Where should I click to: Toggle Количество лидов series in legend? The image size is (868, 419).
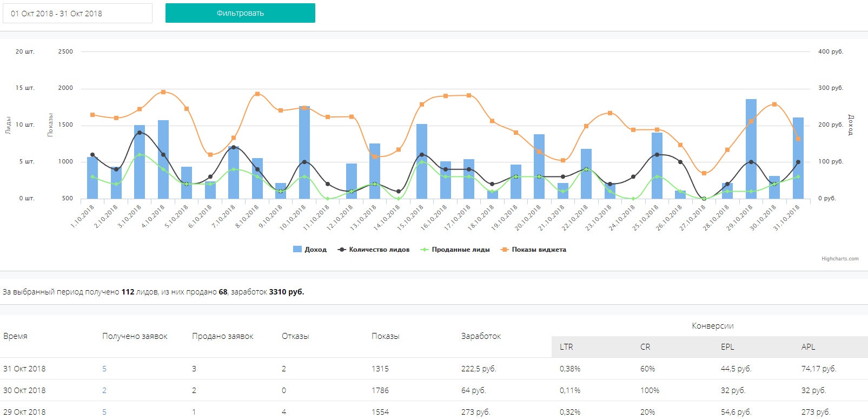379,250
